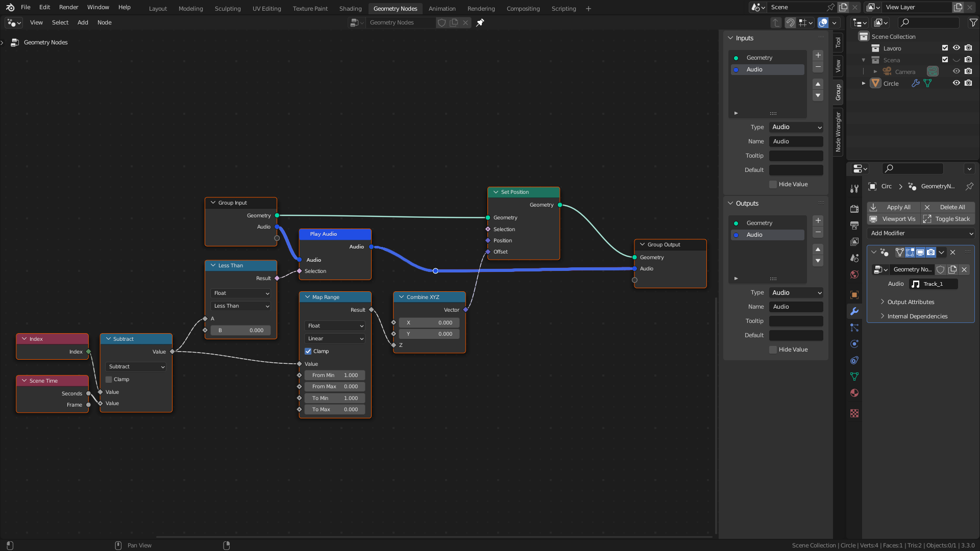This screenshot has width=980, height=551.
Task: Add a new input socket with plus
Action: (818, 55)
